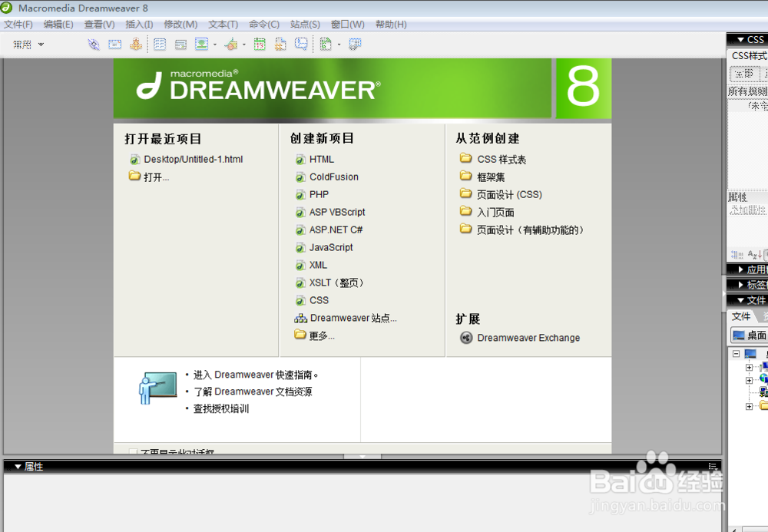The image size is (768, 532).
Task: Click the Server-Side Include icon
Action: pyautogui.click(x=280, y=45)
